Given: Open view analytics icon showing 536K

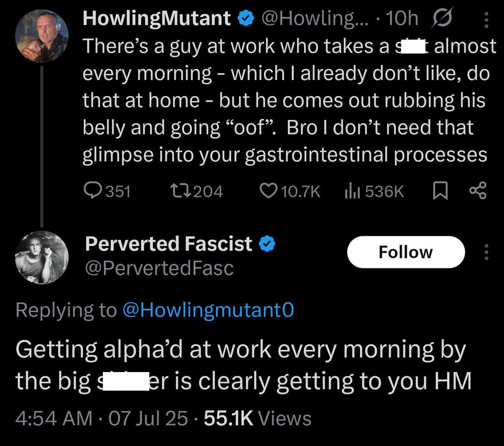Looking at the screenshot, I should [352, 191].
